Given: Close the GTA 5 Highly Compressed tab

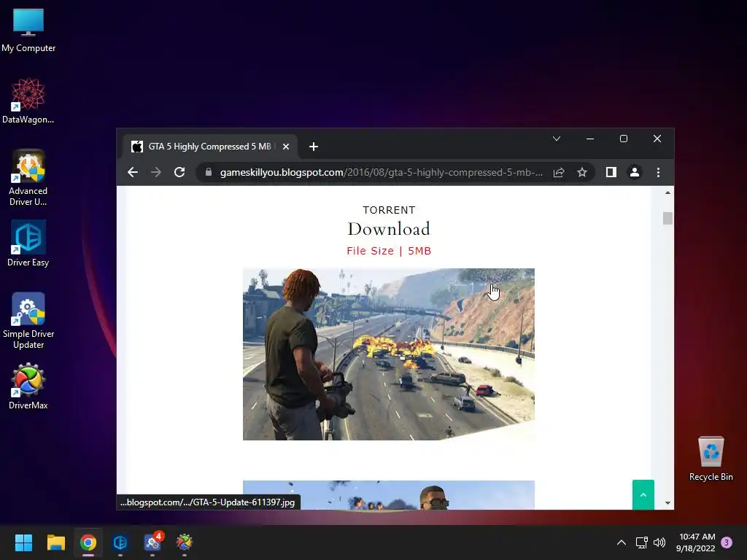Looking at the screenshot, I should (x=285, y=147).
